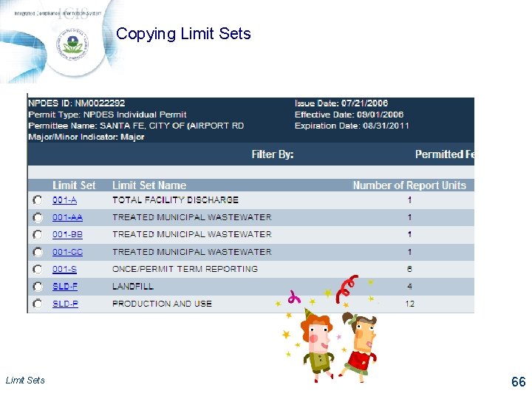Open limit set 001-CC link

[x=67, y=252]
